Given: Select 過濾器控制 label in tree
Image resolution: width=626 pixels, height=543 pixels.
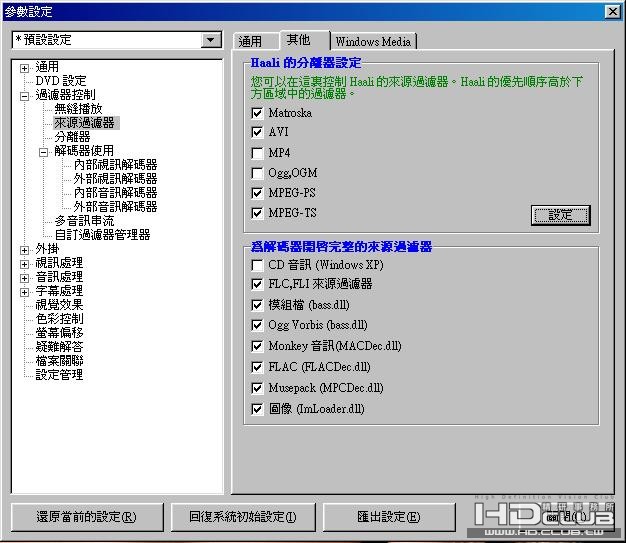Looking at the screenshot, I should [x=65, y=95].
